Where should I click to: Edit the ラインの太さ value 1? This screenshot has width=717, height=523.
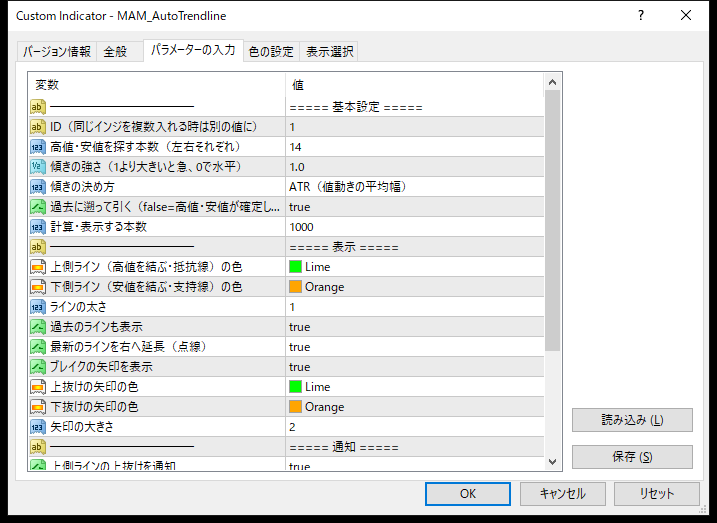click(415, 307)
